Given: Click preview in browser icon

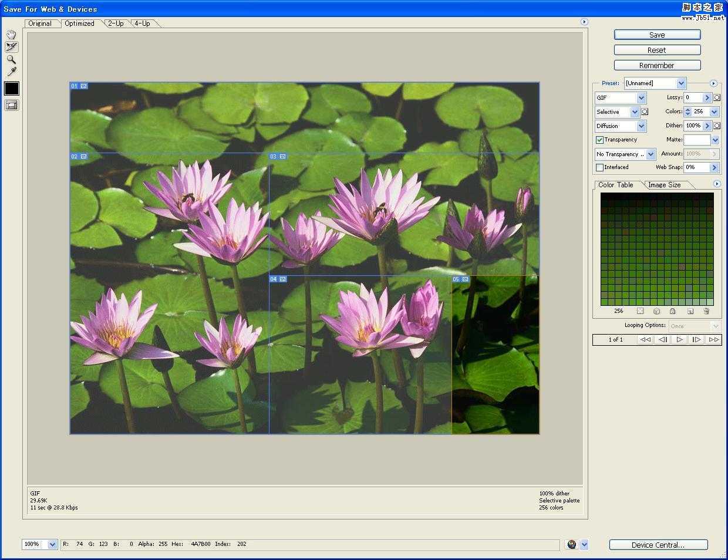Looking at the screenshot, I should pos(572,545).
